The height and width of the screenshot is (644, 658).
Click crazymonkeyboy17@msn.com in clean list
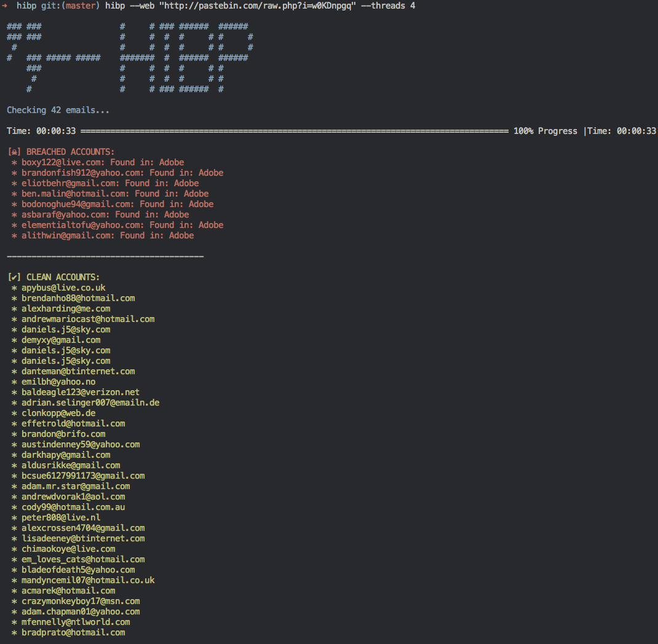[81, 602]
